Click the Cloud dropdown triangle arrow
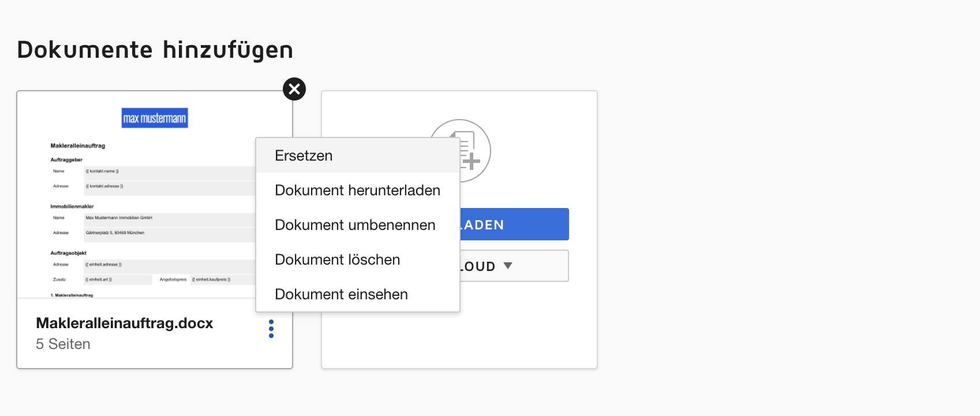Viewport: 980px width, 416px height. (508, 266)
